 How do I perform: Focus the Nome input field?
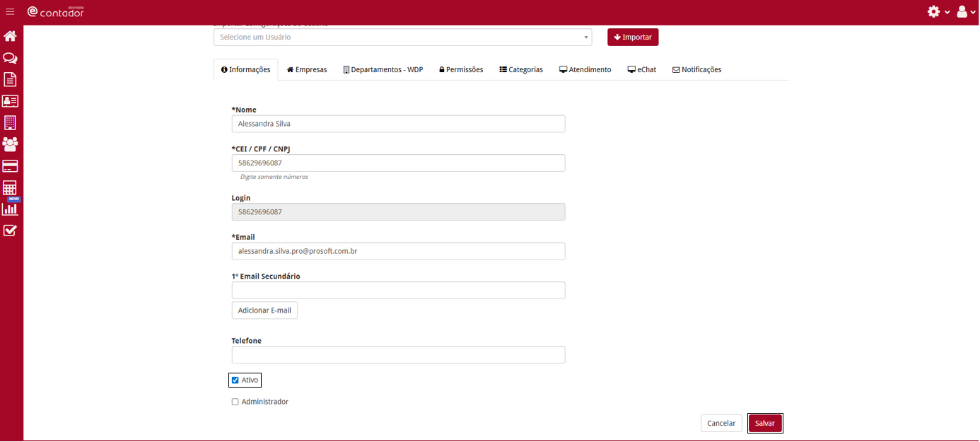[x=398, y=124]
